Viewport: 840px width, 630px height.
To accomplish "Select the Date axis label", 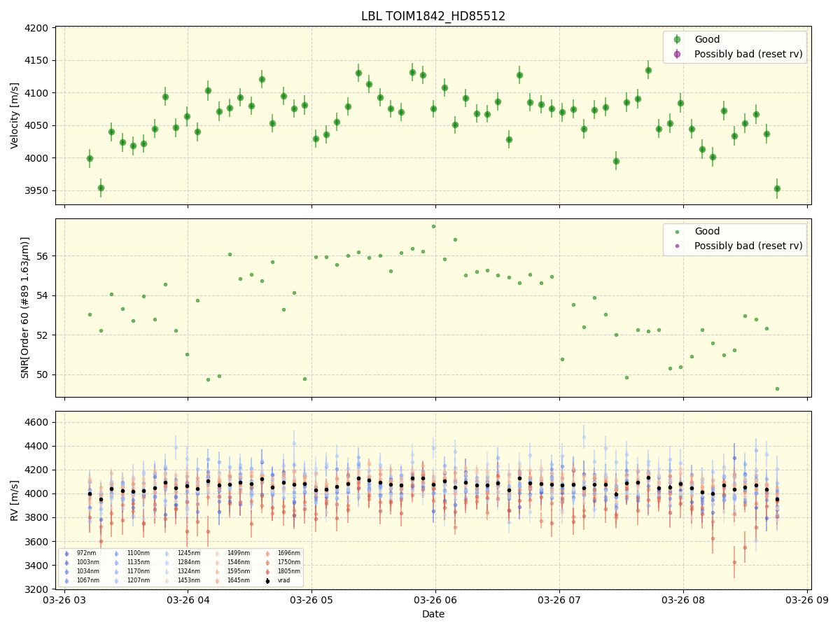I will click(433, 614).
